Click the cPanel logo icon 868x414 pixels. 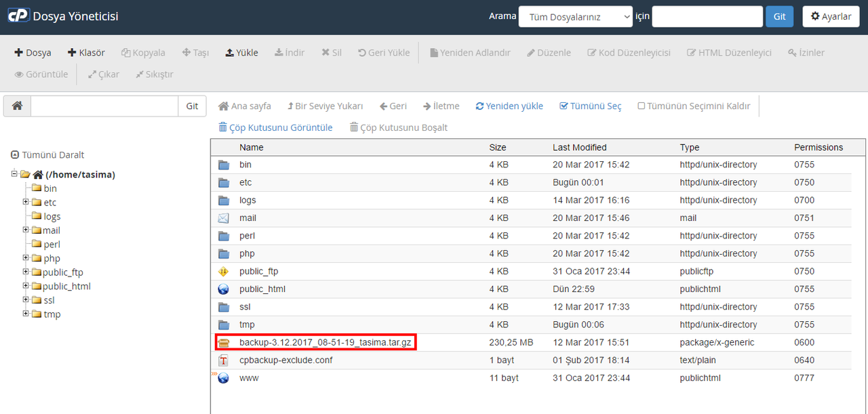pos(18,16)
